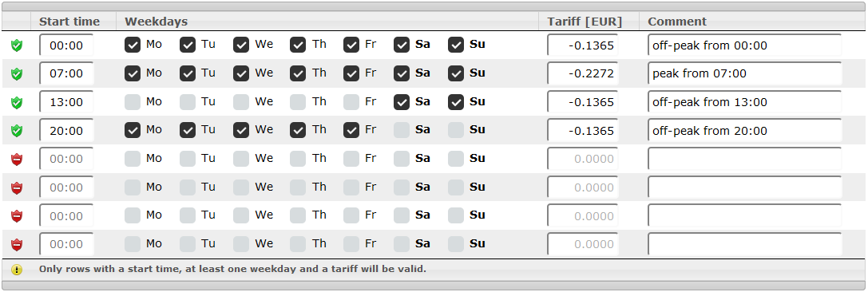Click comment field reading off-peak from 20:00

tap(744, 131)
